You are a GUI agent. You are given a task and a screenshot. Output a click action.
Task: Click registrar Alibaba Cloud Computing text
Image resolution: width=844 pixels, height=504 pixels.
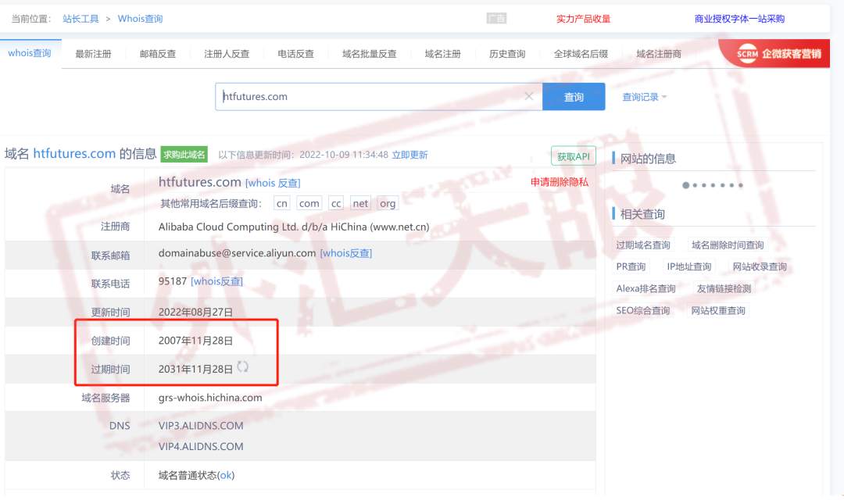[x=294, y=227]
